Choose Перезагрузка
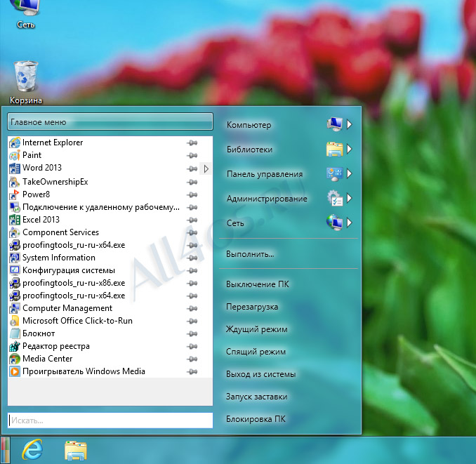 [x=252, y=307]
